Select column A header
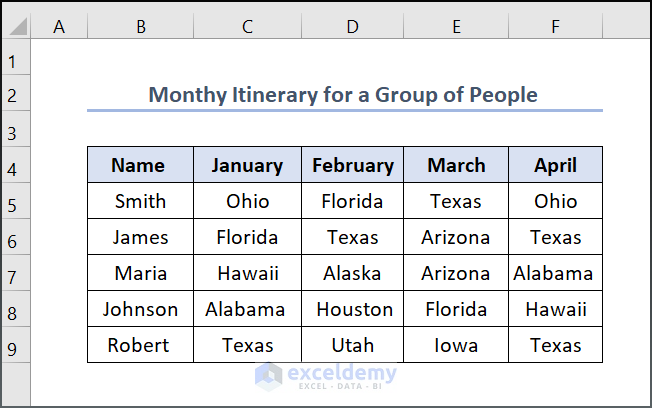652x408 pixels. 59,28
